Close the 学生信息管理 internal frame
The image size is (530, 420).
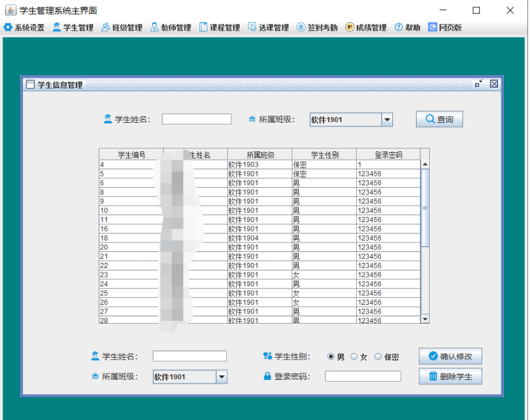click(x=494, y=84)
